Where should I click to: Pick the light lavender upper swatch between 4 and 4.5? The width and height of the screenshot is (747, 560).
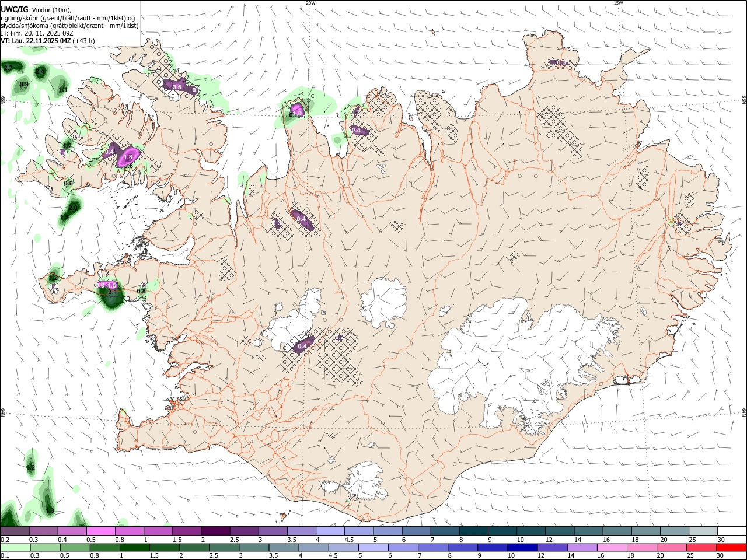pyautogui.click(x=330, y=531)
